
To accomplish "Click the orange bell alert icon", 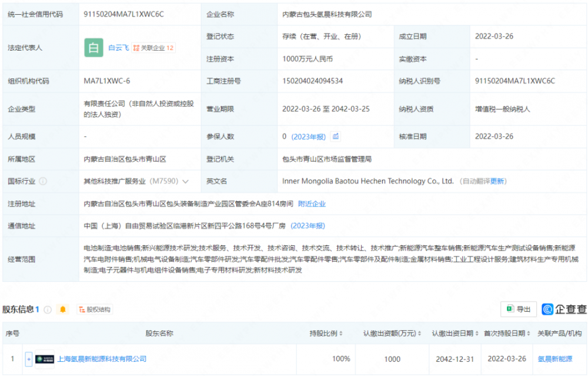I will coord(63,310).
